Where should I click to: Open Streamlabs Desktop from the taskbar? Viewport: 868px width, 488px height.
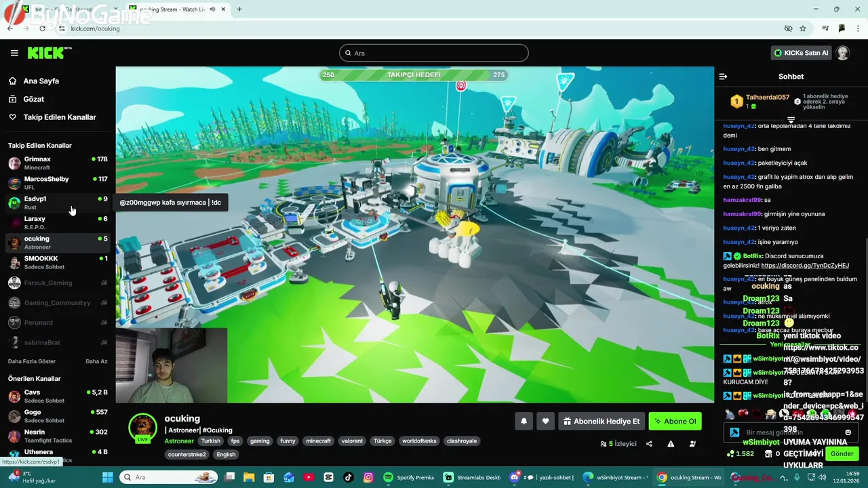[472, 477]
